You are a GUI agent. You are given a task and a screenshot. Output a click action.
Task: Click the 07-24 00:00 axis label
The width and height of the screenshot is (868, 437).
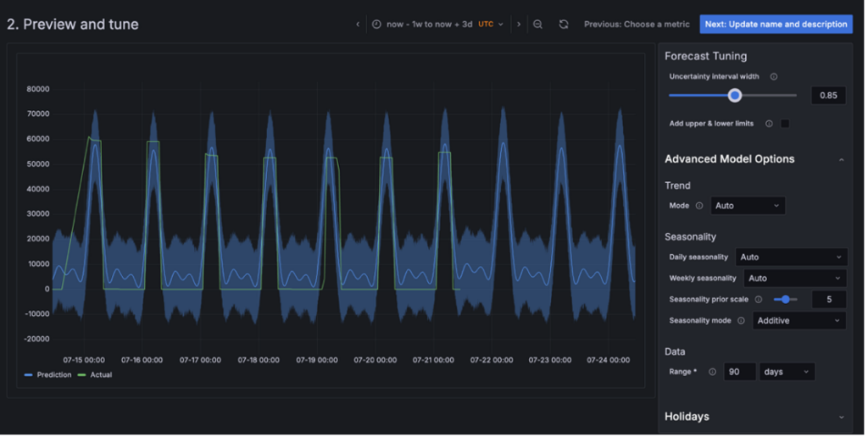click(x=608, y=361)
